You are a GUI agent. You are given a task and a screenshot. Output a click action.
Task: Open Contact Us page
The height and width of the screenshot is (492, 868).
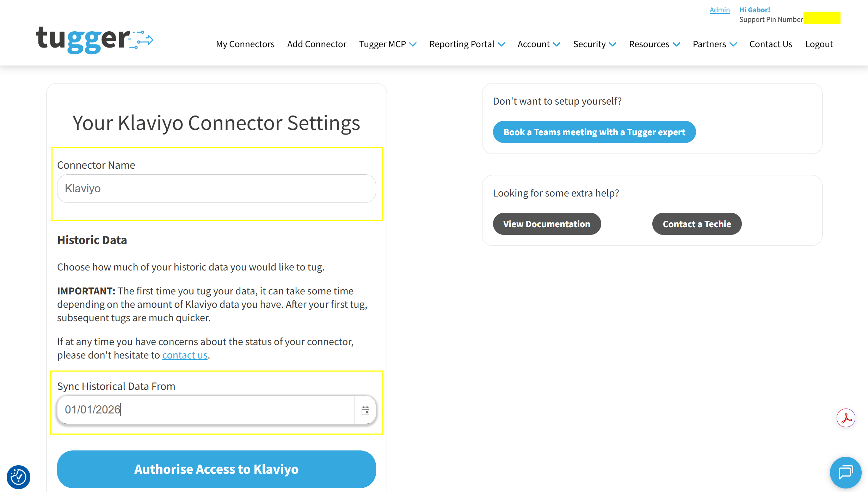(771, 44)
